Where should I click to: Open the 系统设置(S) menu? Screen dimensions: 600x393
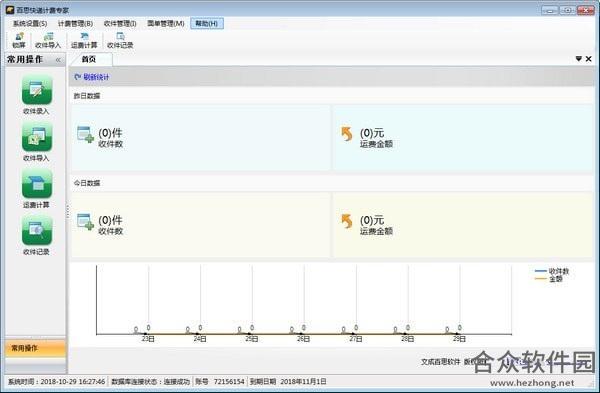[30, 23]
